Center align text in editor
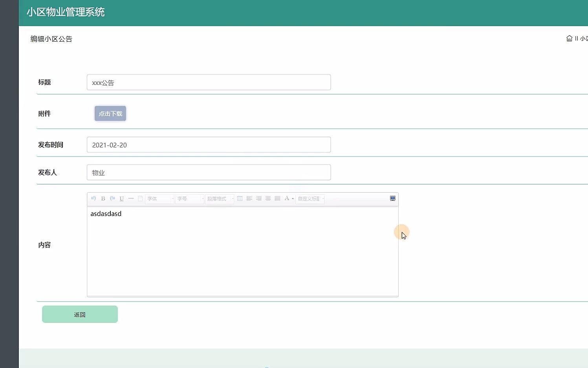588x368 pixels. [268, 199]
